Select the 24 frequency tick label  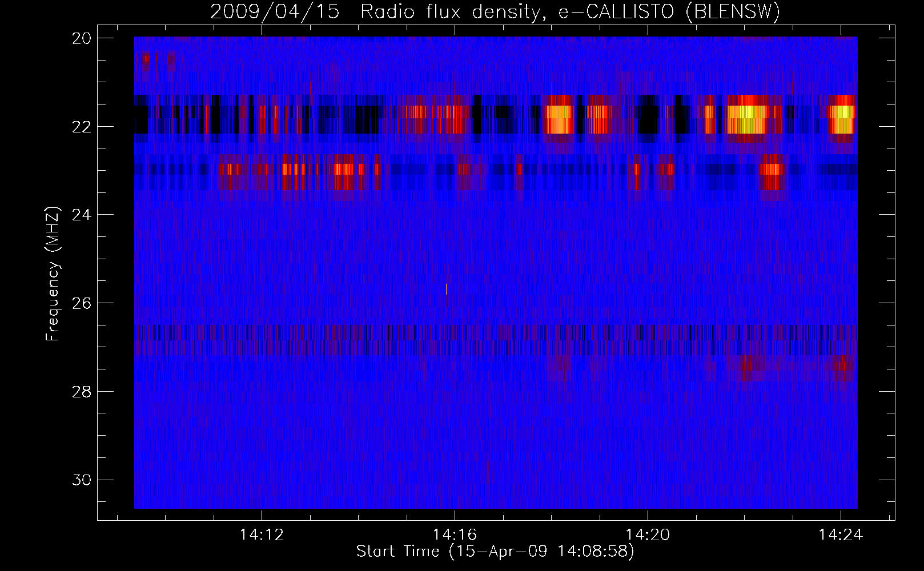click(x=82, y=215)
